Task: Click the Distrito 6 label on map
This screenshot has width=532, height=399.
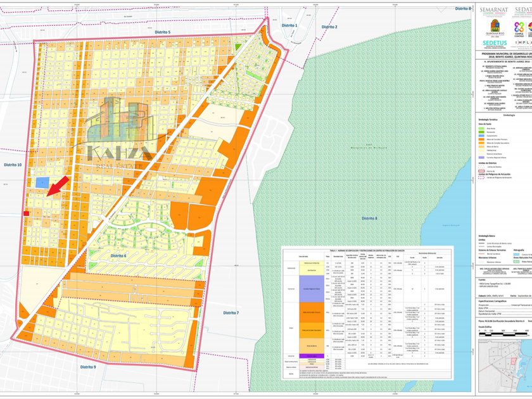Action: pyautogui.click(x=118, y=255)
